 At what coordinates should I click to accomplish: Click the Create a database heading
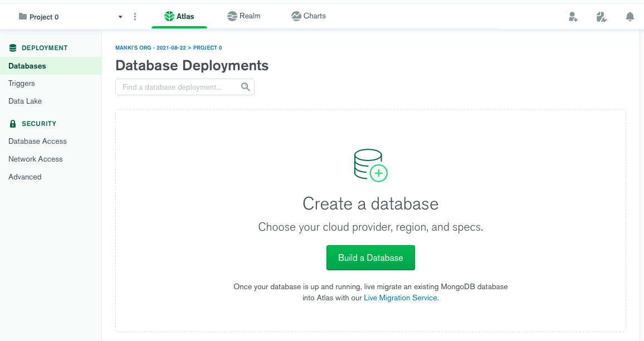[x=370, y=204]
